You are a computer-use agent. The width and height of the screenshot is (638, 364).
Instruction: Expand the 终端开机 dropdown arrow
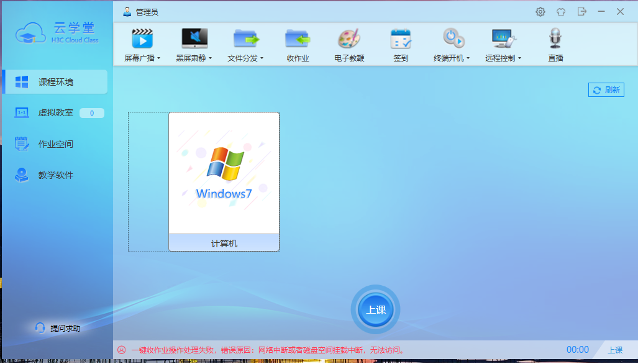tap(468, 58)
